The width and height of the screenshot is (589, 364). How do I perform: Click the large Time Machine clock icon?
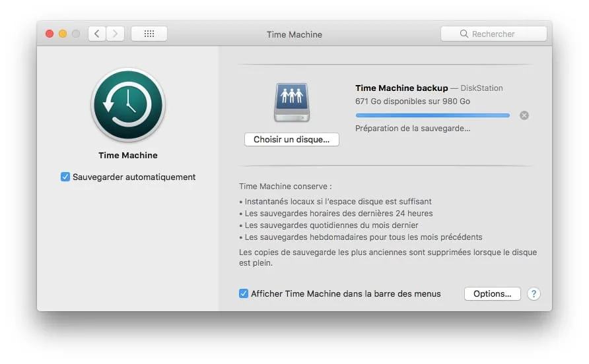[x=128, y=105]
